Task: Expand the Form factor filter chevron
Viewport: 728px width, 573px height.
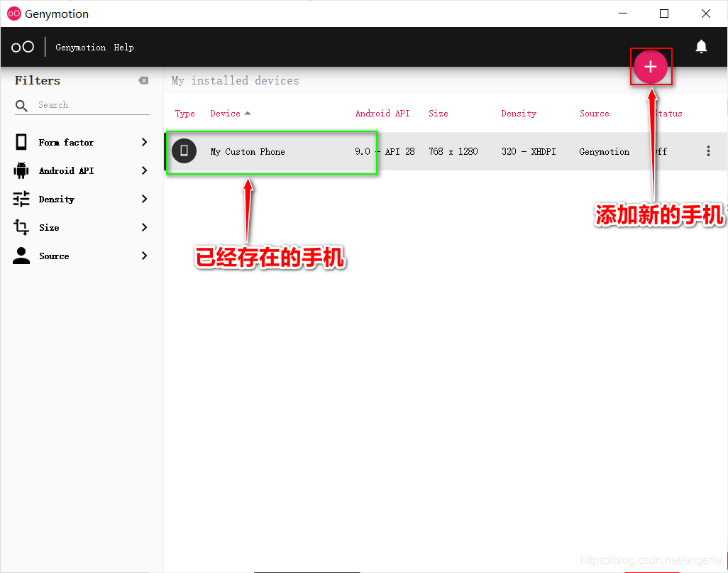Action: coord(144,142)
